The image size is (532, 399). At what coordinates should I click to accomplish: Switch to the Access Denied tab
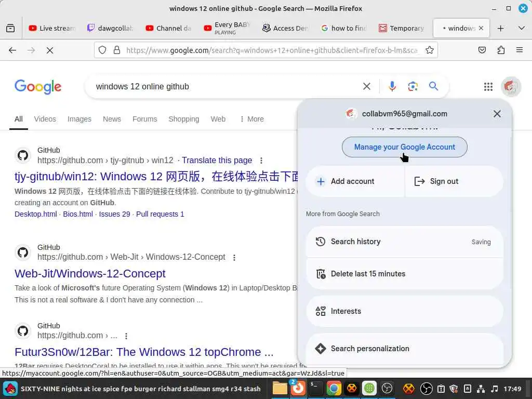(285, 28)
